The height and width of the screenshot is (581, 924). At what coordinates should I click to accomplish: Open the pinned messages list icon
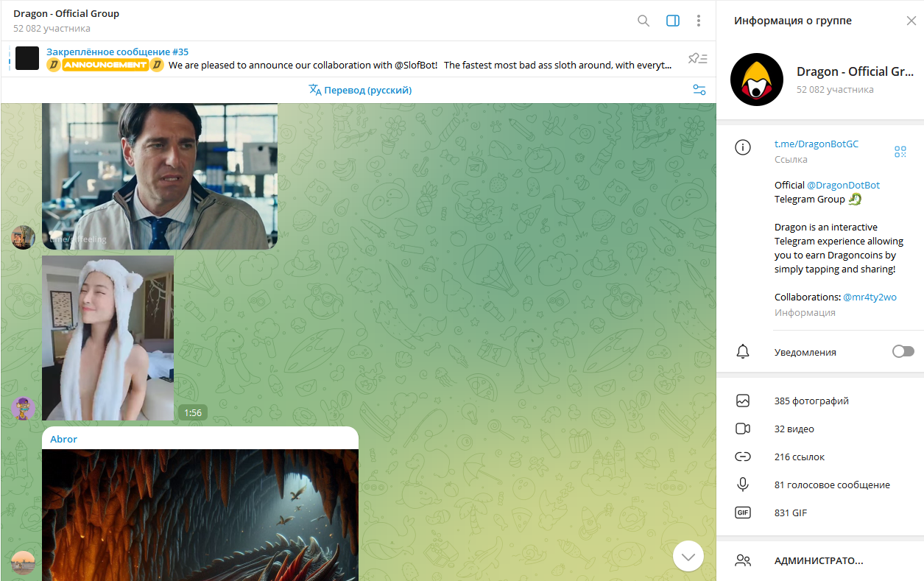pyautogui.click(x=697, y=58)
